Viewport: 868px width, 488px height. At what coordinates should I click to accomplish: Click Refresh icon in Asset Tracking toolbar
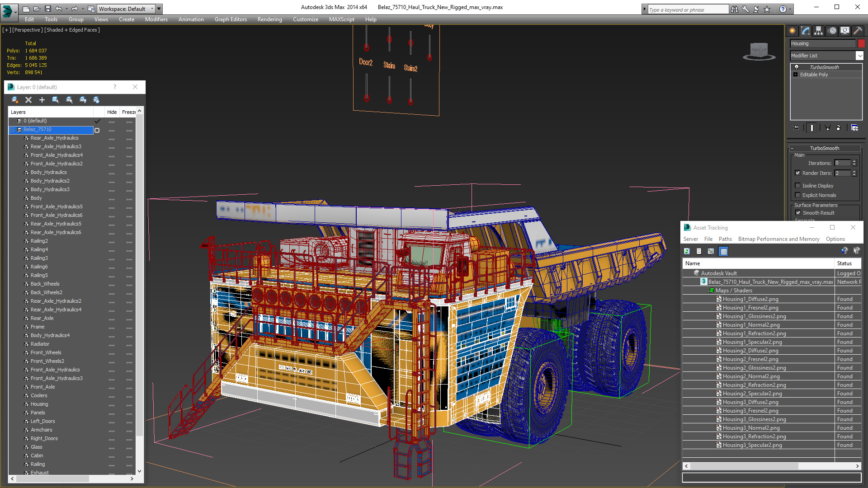pyautogui.click(x=687, y=251)
